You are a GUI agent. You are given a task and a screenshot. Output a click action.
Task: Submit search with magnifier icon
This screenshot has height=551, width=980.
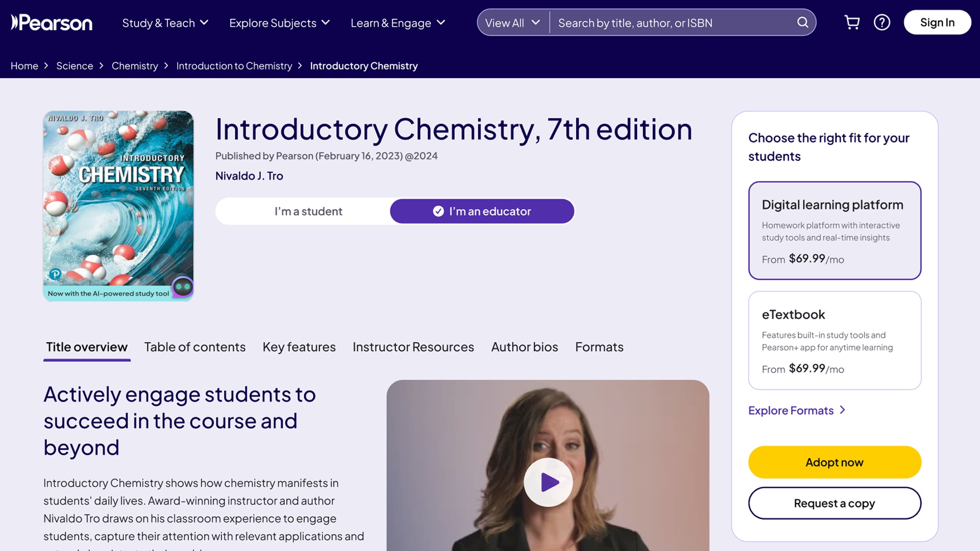pos(802,22)
